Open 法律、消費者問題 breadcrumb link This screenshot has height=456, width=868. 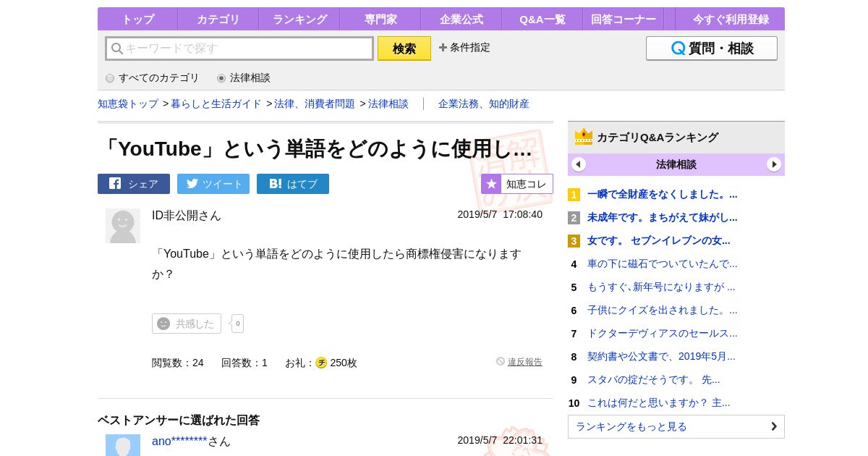tap(315, 104)
